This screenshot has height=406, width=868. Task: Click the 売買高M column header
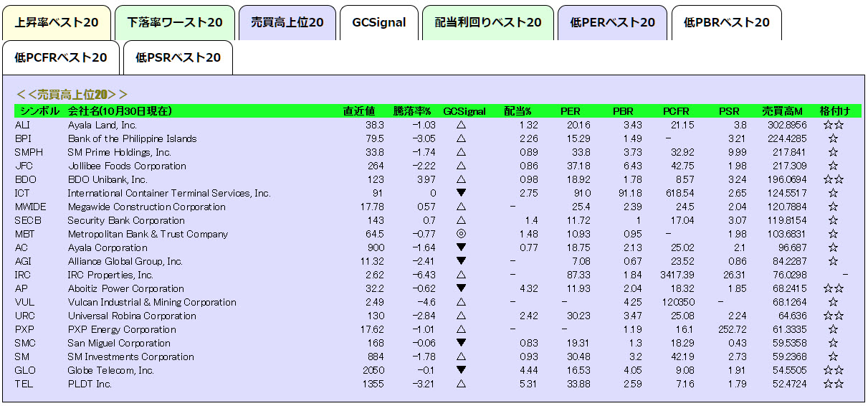point(782,111)
